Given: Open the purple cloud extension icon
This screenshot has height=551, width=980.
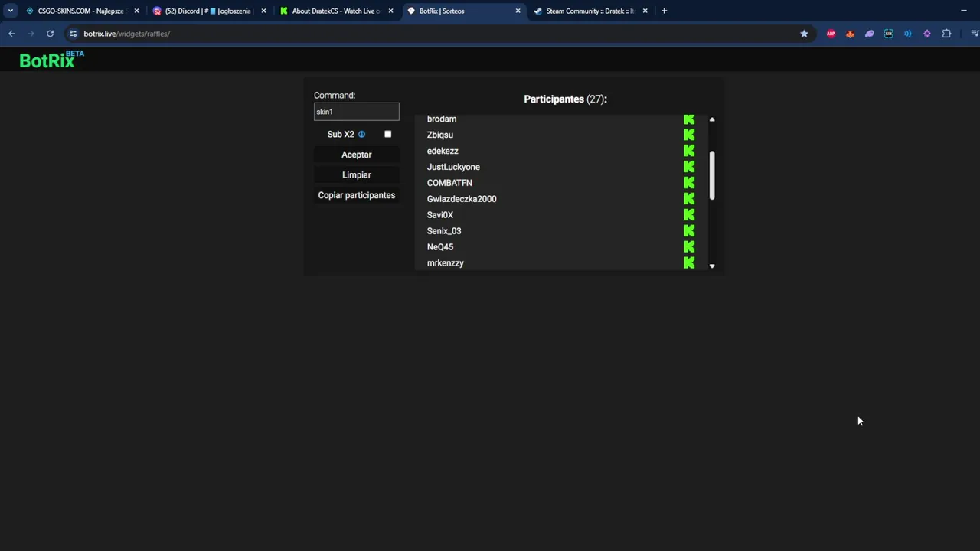Looking at the screenshot, I should pos(869,34).
